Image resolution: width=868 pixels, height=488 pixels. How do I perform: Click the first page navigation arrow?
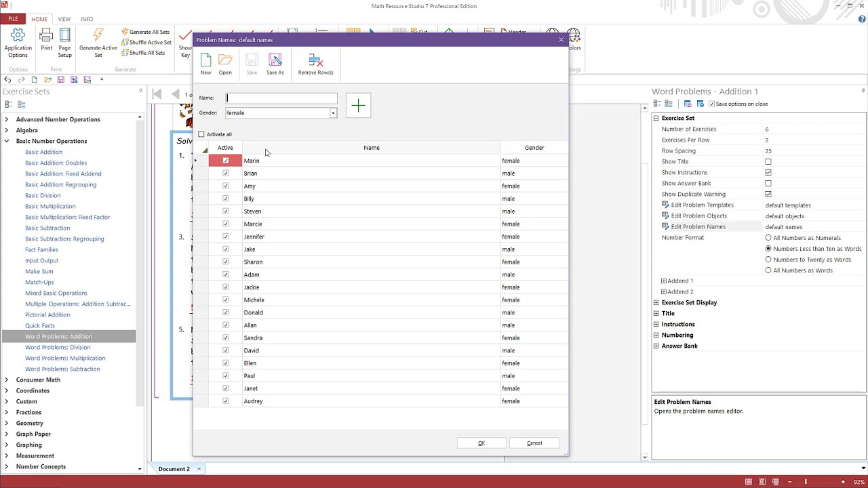pos(157,94)
